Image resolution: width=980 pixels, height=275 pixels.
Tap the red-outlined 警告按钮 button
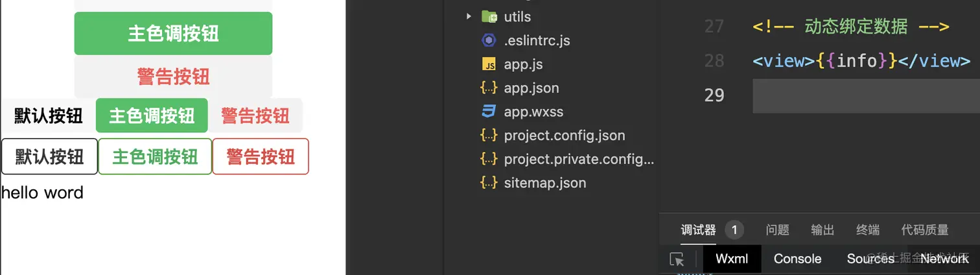261,156
